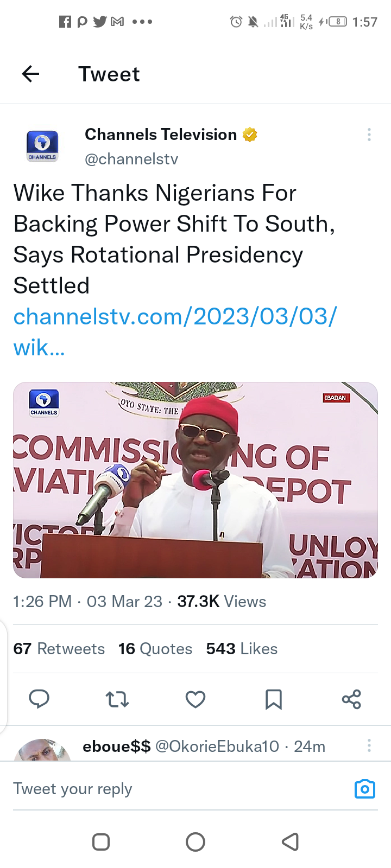391x868 pixels.
Task: Open Channels Television profile avatar
Action: pos(42,146)
